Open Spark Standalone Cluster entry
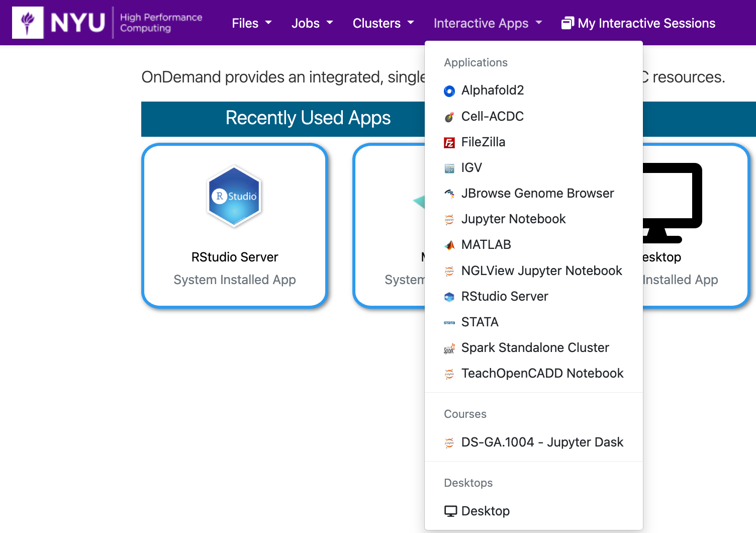 (x=534, y=347)
